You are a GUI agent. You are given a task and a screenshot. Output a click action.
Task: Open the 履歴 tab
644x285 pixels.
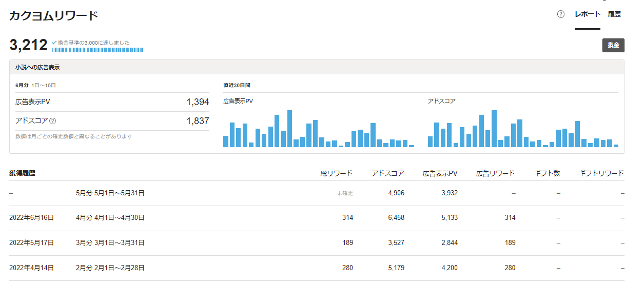[614, 14]
